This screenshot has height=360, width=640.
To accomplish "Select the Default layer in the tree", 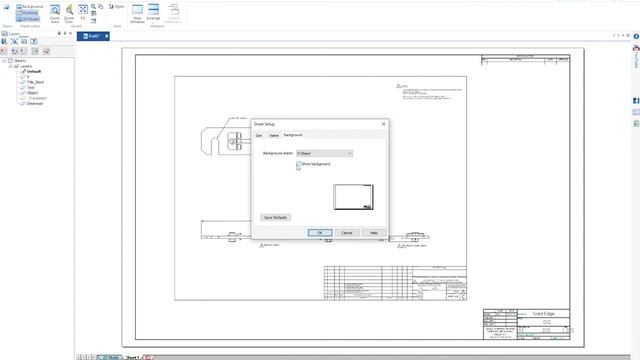I will pos(34,71).
